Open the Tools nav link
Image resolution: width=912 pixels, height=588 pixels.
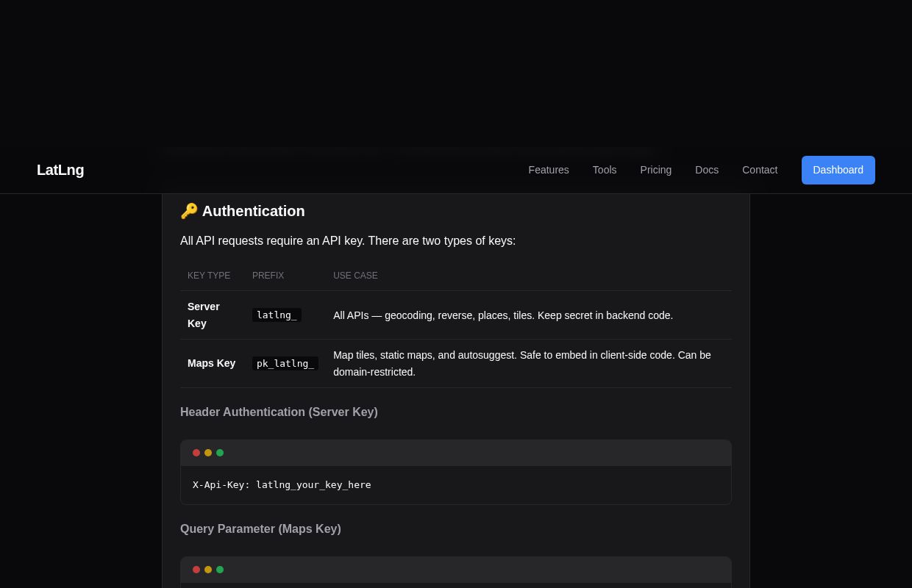pos(605,170)
